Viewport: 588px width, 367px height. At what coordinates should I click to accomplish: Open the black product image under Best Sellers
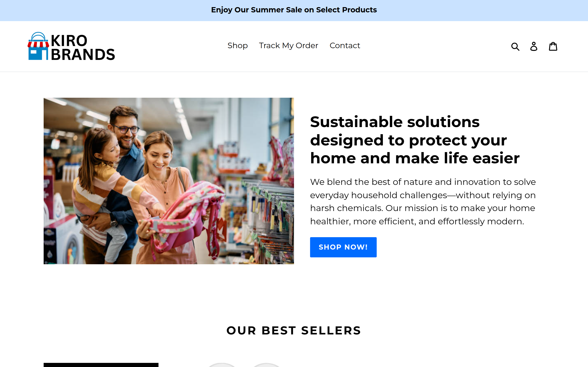tap(101, 365)
